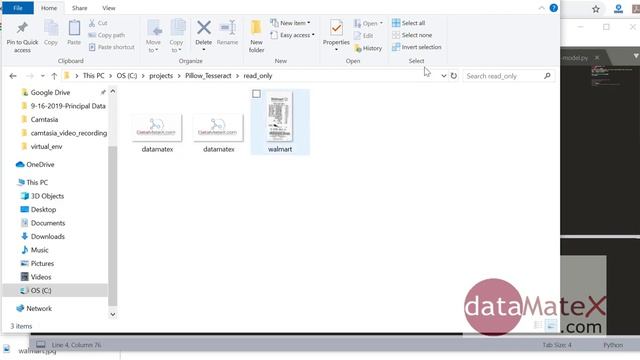Image resolution: width=640 pixels, height=360 pixels.
Task: Click the Open button in ribbon
Action: click(368, 23)
